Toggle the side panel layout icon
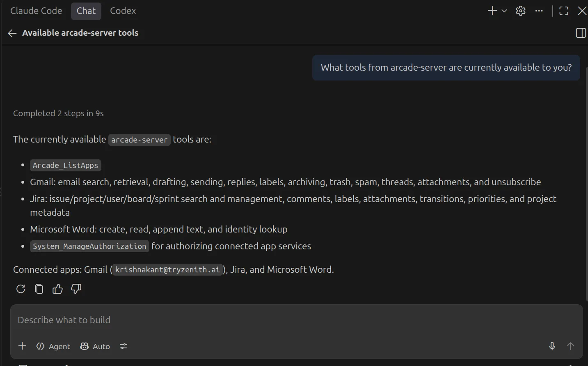This screenshot has width=588, height=366. click(581, 33)
